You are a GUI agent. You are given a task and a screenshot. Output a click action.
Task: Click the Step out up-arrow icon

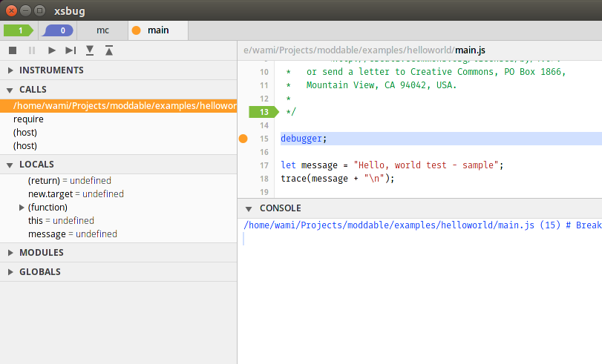[x=109, y=50]
